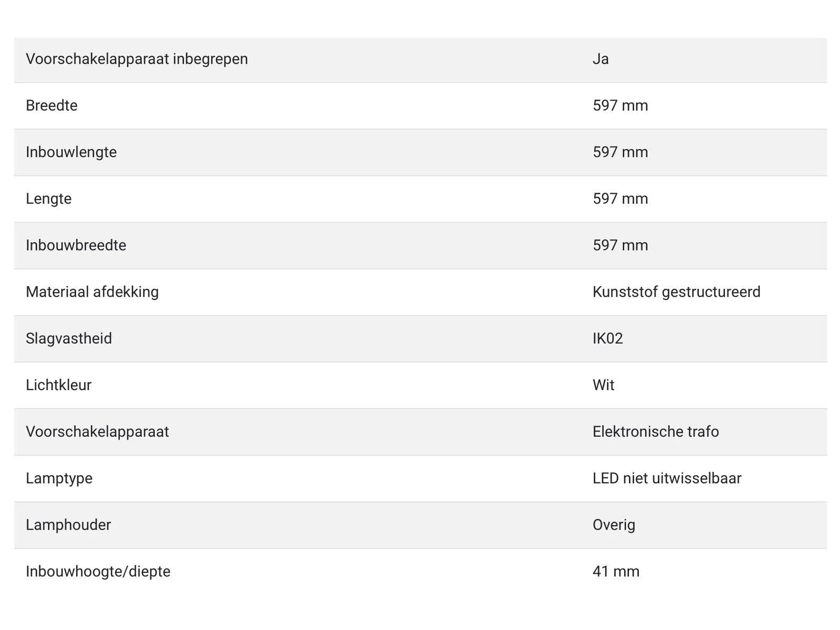This screenshot has width=840, height=630.
Task: Click the Ja value
Action: pyautogui.click(x=601, y=59)
